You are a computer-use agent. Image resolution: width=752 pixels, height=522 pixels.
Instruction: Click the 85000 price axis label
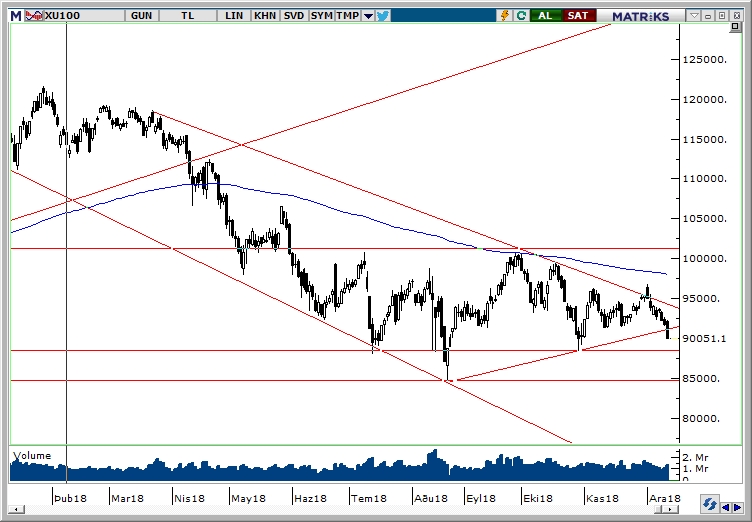pyautogui.click(x=702, y=379)
